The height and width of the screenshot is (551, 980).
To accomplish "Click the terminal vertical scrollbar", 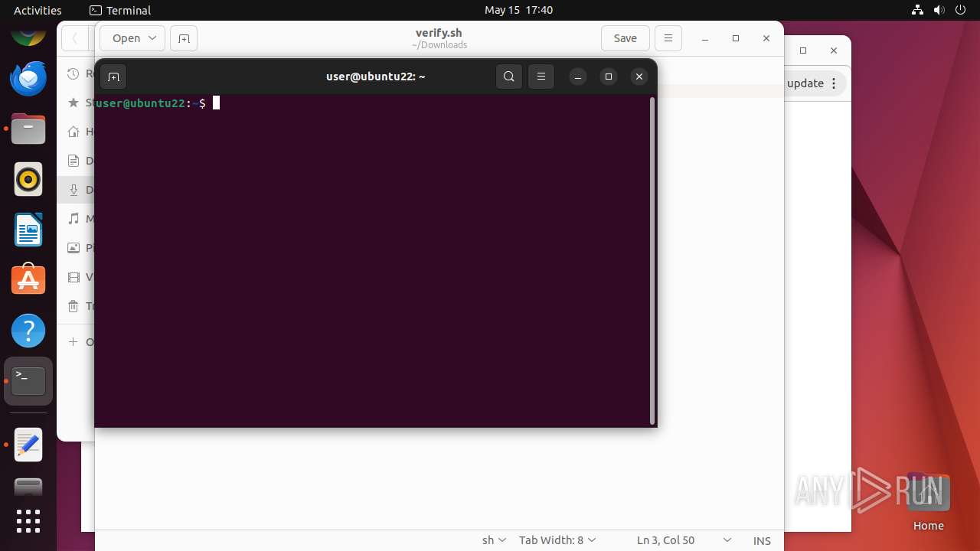I will (x=652, y=260).
